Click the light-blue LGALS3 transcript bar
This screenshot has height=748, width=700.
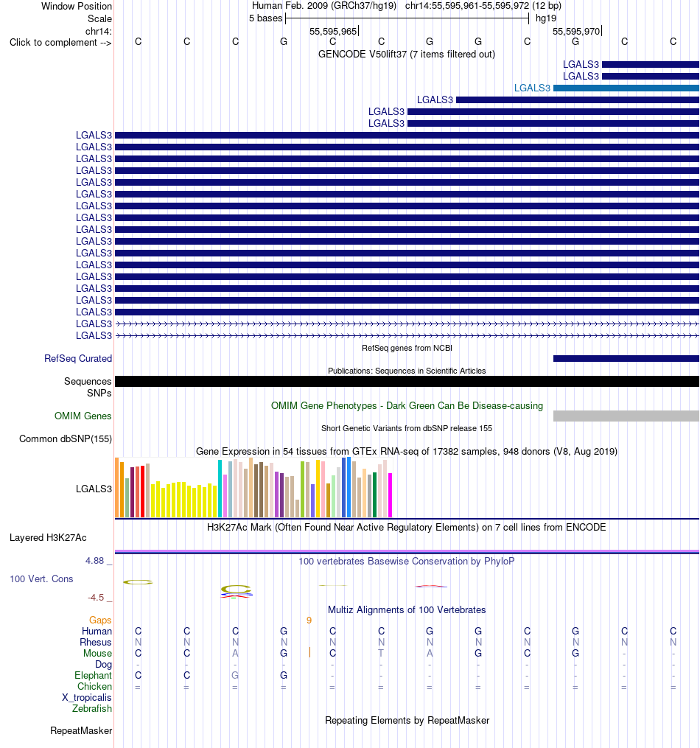[626, 88]
